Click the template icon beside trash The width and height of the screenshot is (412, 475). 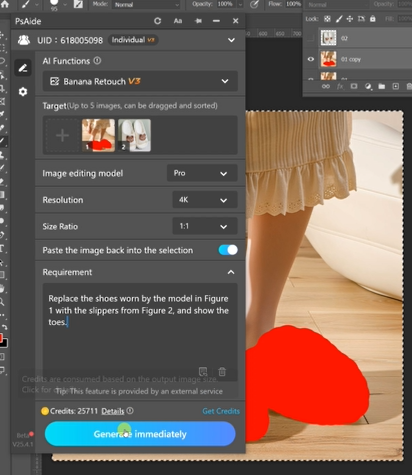(x=203, y=371)
